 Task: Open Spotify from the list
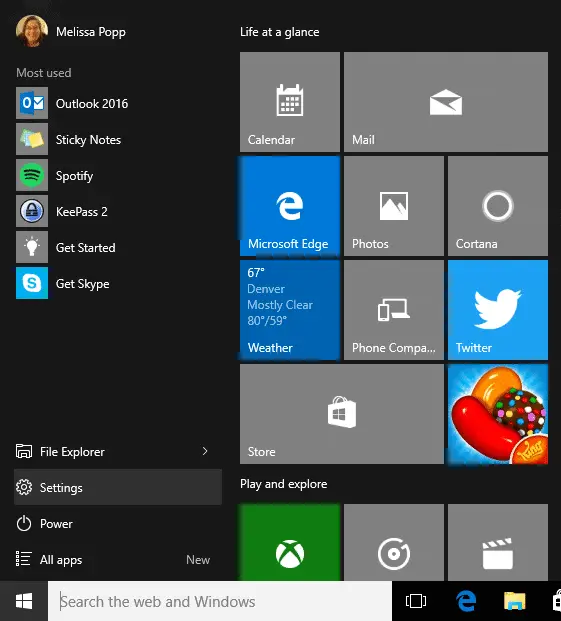point(118,175)
